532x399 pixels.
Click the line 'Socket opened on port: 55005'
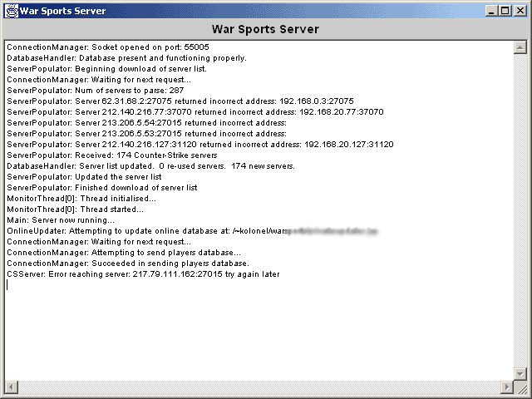pyautogui.click(x=108, y=47)
